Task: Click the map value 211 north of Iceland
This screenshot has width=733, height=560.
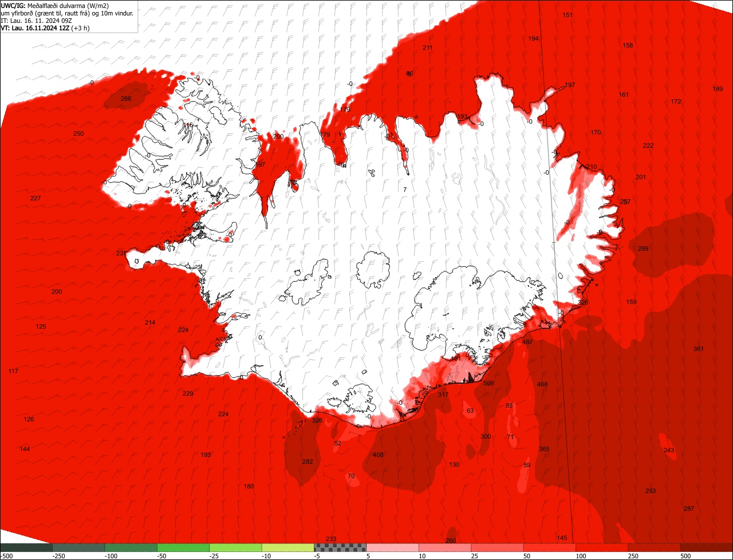Action: [x=428, y=48]
